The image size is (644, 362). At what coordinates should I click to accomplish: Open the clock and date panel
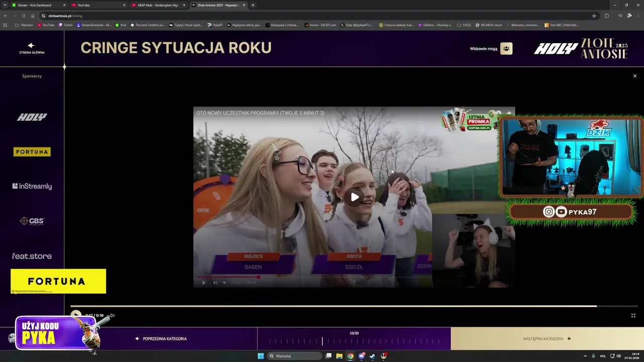point(632,356)
